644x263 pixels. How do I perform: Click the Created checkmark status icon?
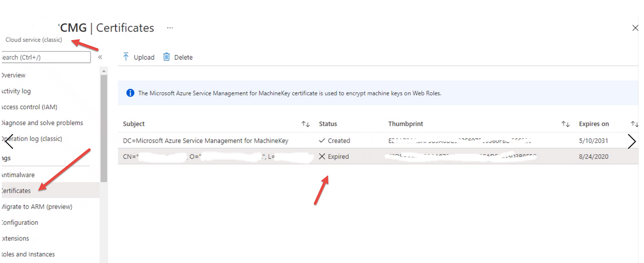click(x=322, y=140)
